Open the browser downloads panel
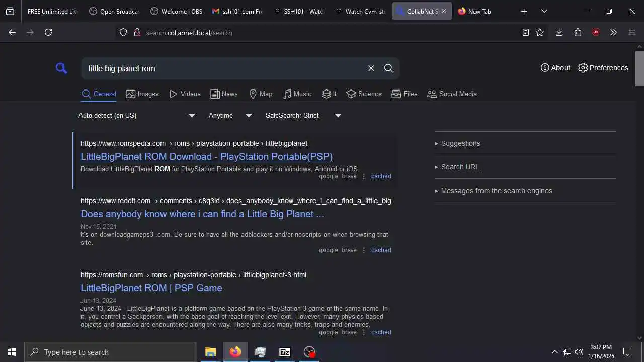The image size is (644, 362). point(559,32)
